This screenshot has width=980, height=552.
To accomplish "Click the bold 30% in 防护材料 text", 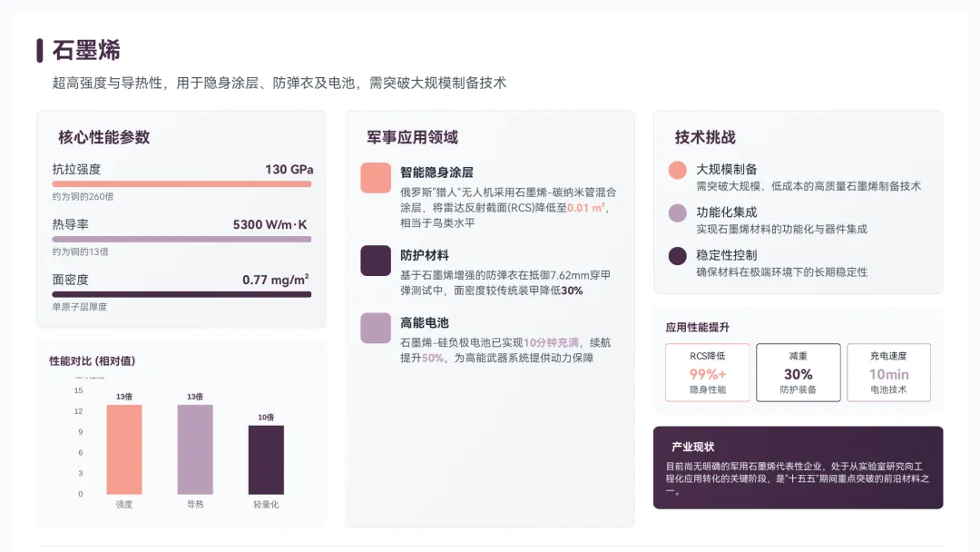I will [572, 291].
